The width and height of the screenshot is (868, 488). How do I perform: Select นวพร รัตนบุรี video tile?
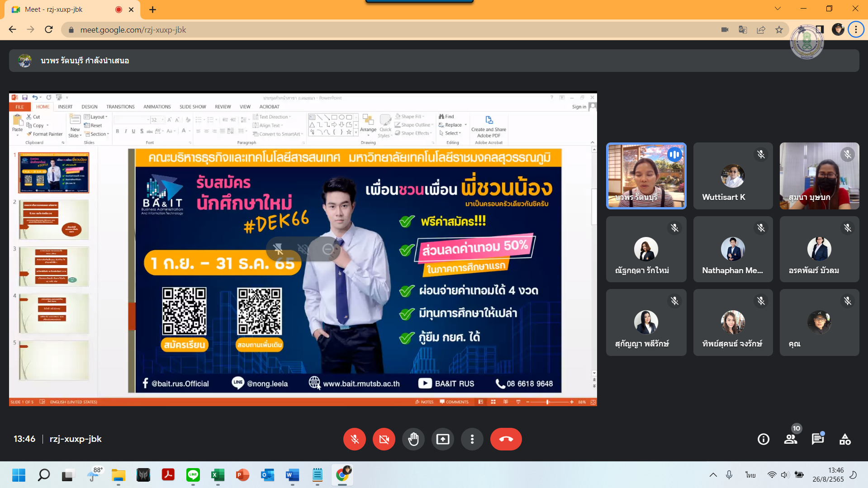click(x=646, y=176)
